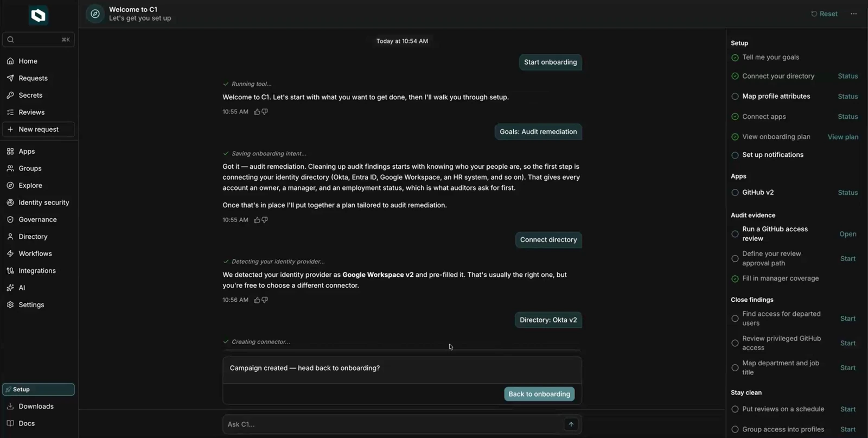The image size is (868, 438).
Task: Click the Tell me your goals checkmark
Action: [735, 58]
